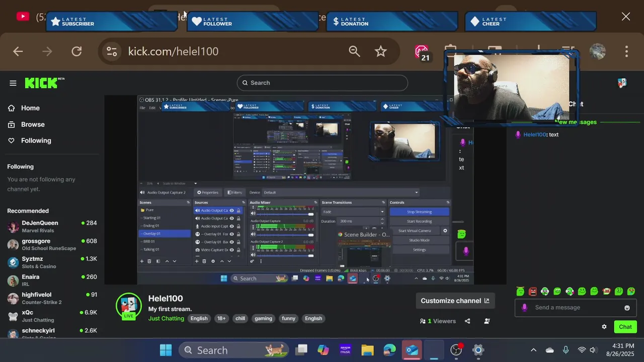This screenshot has height=362, width=644.
Task: Toggle eye for Overlay 01 For source
Action: (231, 234)
